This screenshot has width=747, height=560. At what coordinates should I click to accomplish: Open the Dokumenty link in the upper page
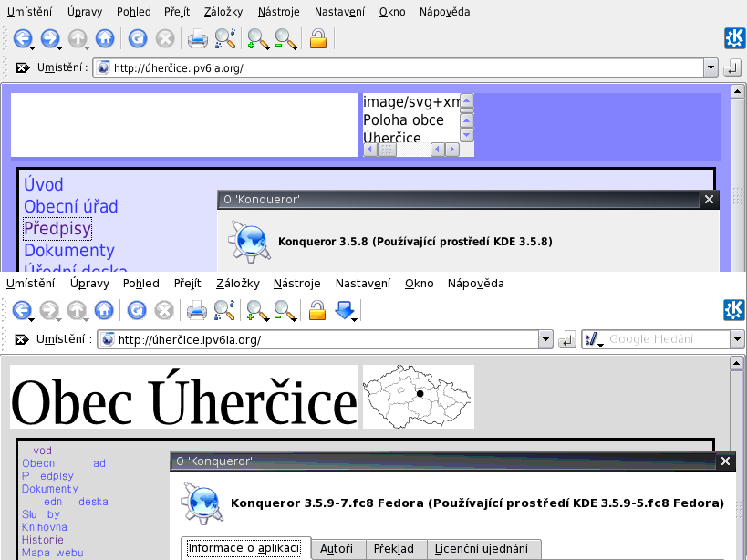tap(69, 251)
